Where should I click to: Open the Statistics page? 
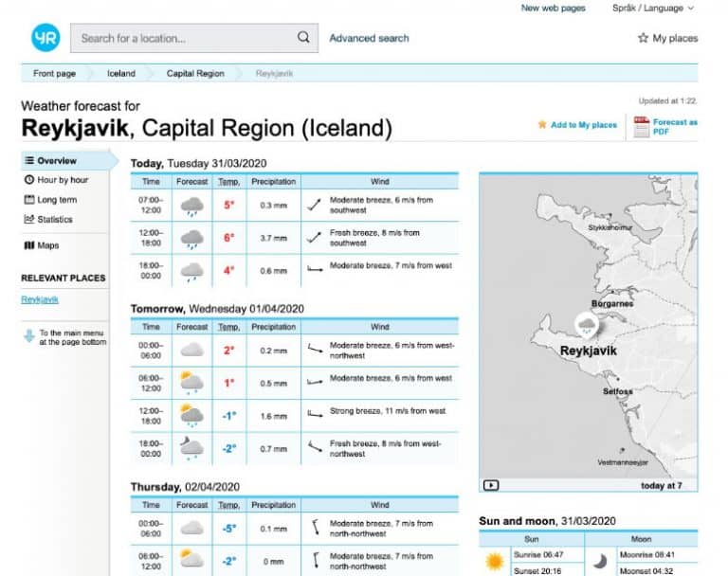pyautogui.click(x=54, y=220)
